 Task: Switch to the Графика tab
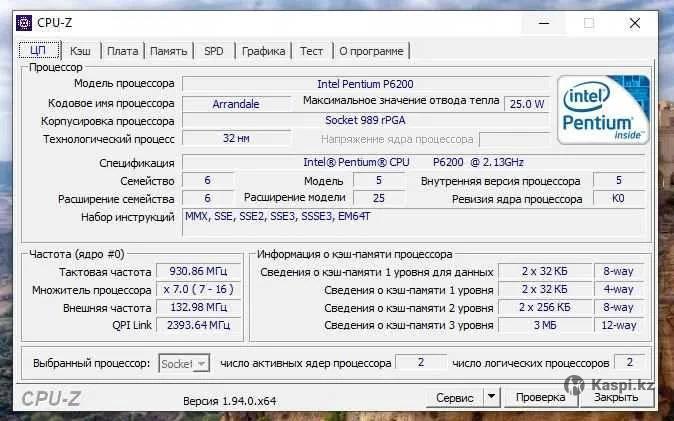pyautogui.click(x=263, y=51)
